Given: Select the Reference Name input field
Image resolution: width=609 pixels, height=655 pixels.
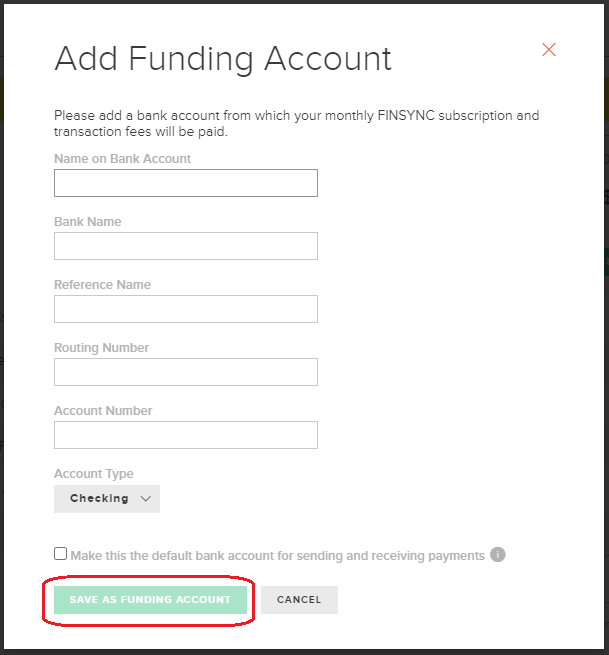Looking at the screenshot, I should (186, 309).
